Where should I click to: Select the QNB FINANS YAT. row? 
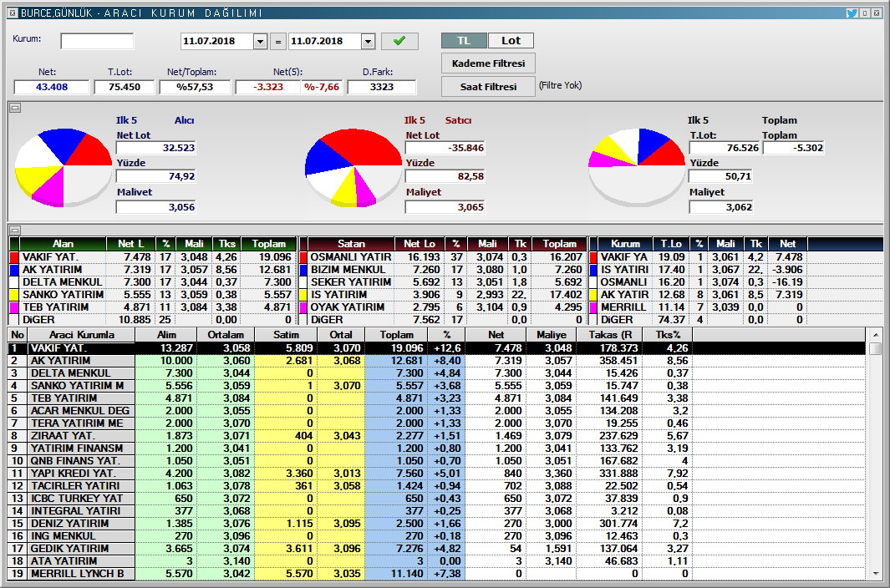[x=436, y=460]
